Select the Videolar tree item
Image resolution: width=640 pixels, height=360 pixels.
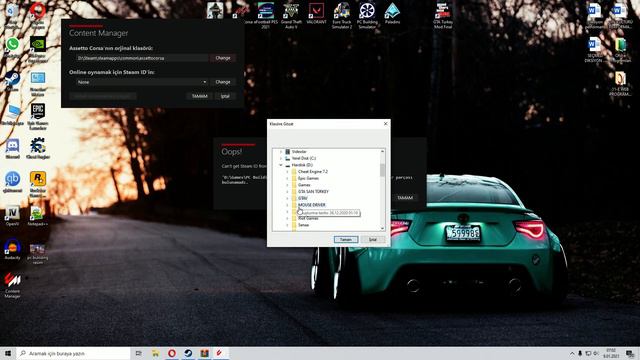click(299, 151)
